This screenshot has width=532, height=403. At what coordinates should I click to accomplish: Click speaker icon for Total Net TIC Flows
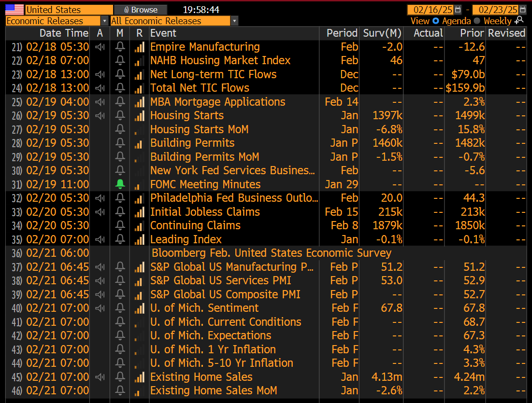tap(100, 88)
